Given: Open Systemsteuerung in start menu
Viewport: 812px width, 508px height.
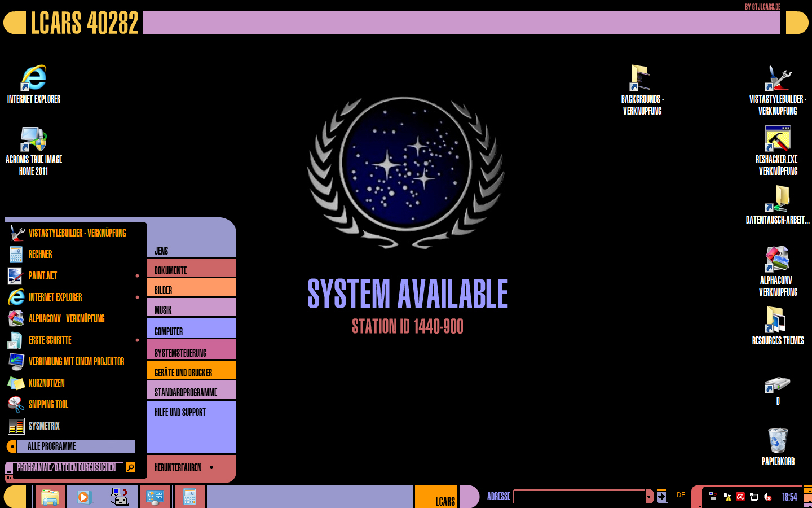Looking at the screenshot, I should tap(191, 349).
